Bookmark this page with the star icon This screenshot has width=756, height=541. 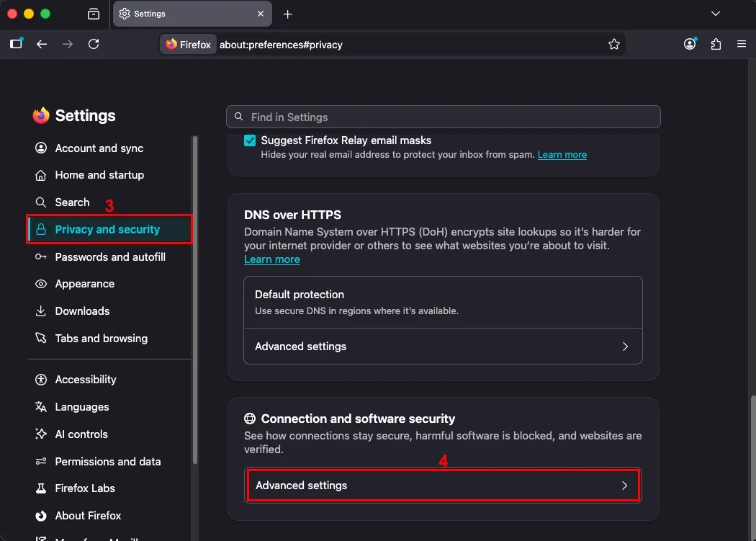613,45
